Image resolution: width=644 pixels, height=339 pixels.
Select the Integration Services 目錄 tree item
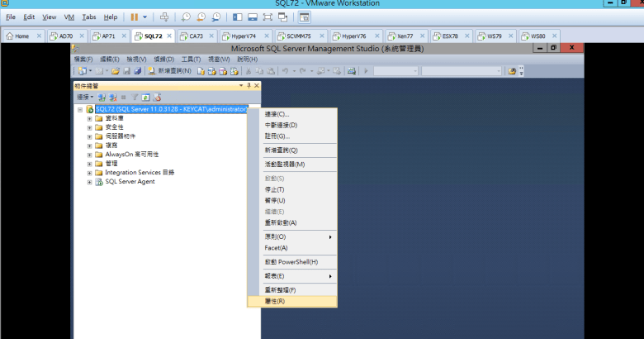[139, 173]
